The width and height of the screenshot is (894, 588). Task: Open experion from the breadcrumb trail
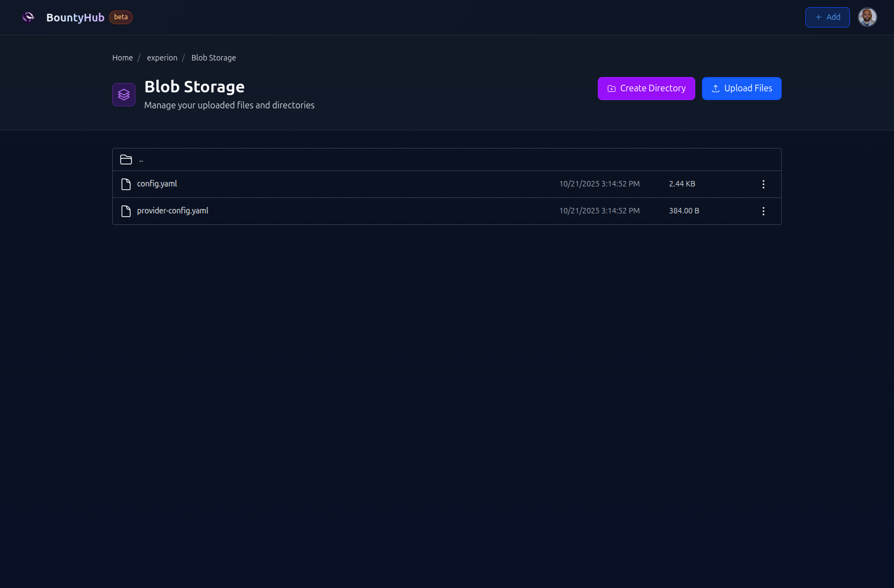pyautogui.click(x=162, y=58)
